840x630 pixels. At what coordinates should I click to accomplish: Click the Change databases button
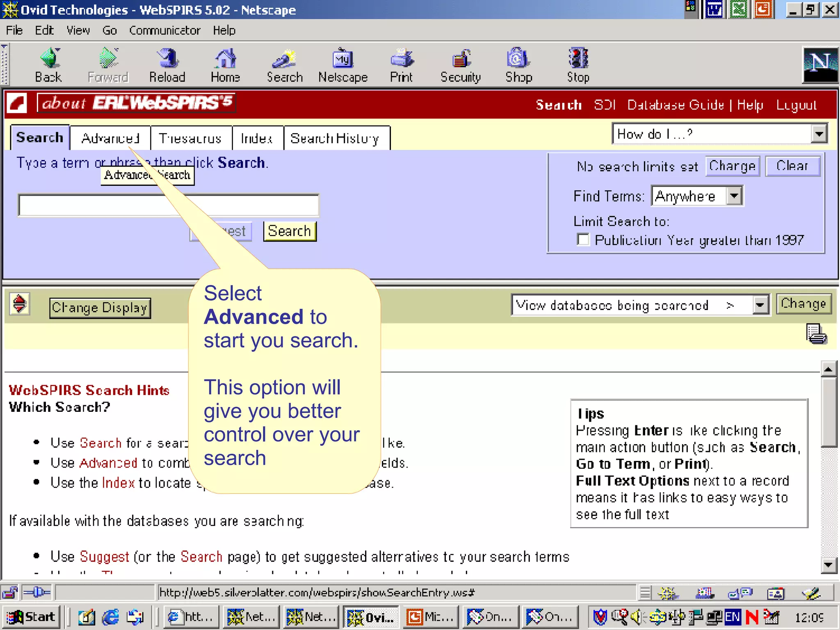point(803,304)
